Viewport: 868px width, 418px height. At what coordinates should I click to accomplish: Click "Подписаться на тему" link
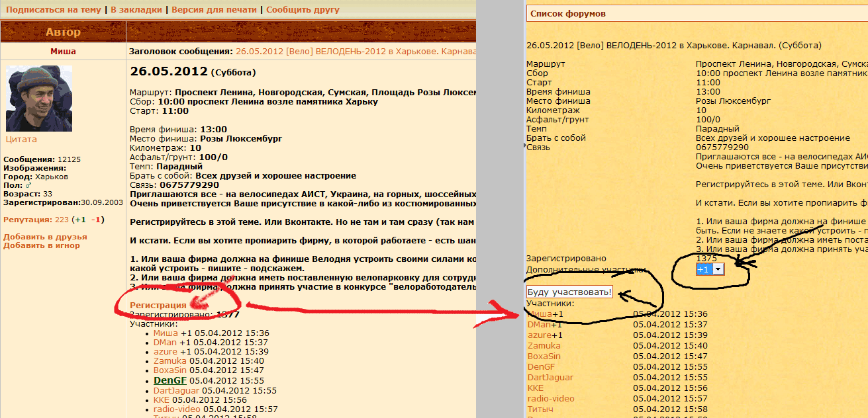coord(54,10)
